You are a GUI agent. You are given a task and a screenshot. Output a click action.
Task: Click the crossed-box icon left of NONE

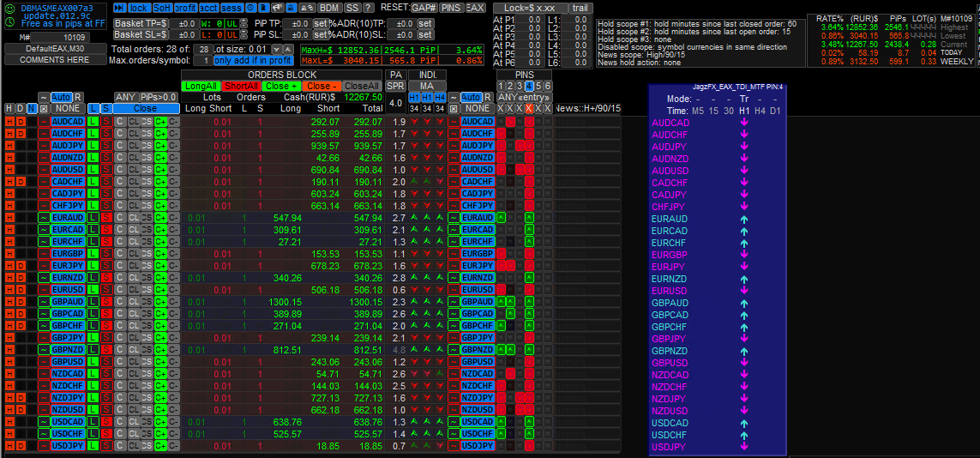coord(44,108)
